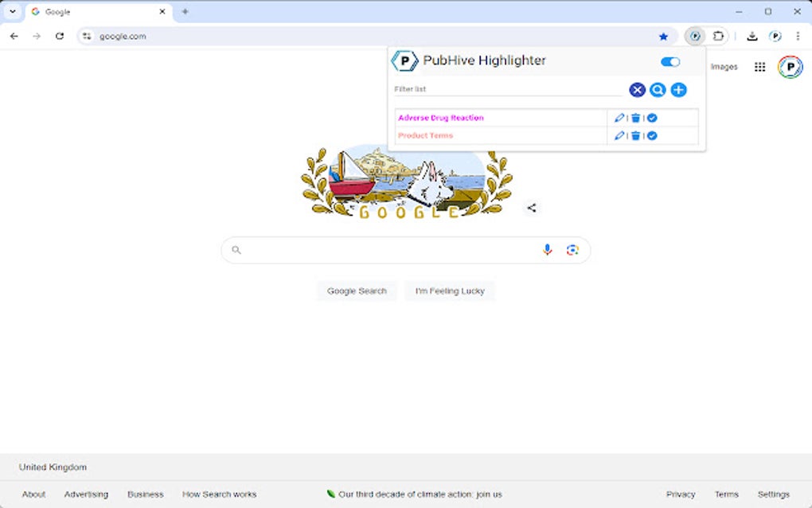Click the I'm Feeling Lucky button
The image size is (812, 508).
coord(450,291)
